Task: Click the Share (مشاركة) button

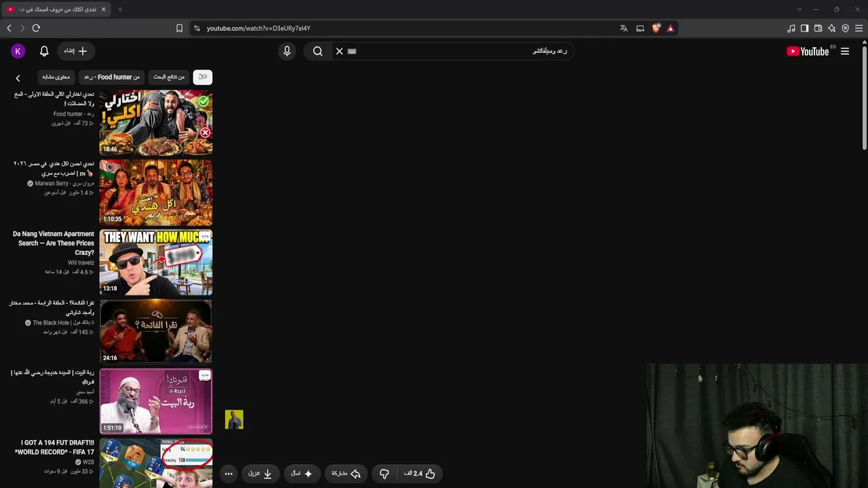Action: pyautogui.click(x=346, y=474)
